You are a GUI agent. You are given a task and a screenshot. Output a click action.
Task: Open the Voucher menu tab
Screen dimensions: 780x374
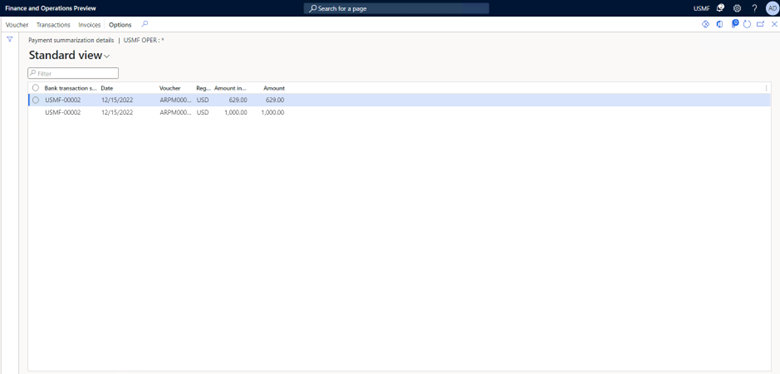pyautogui.click(x=17, y=24)
